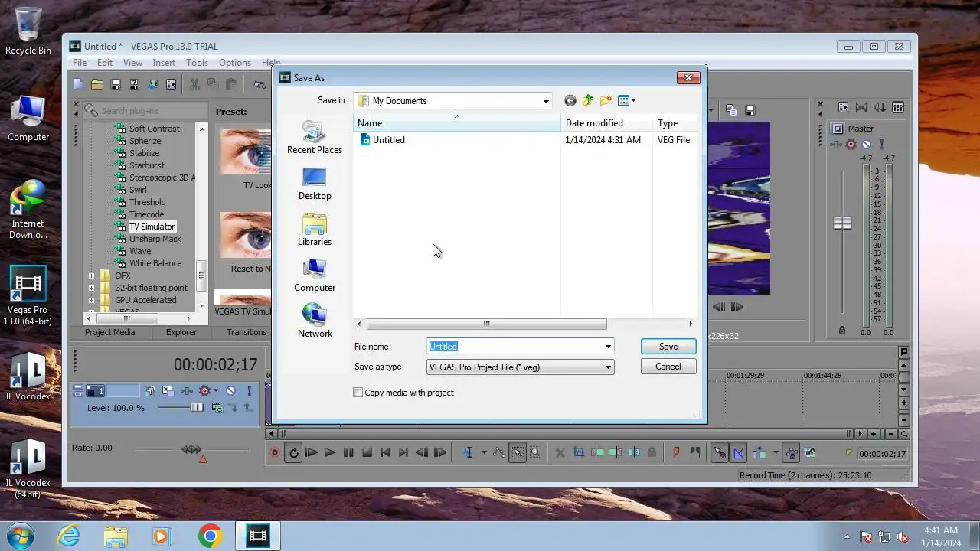Click the Master bus Mute icon

[x=866, y=144]
